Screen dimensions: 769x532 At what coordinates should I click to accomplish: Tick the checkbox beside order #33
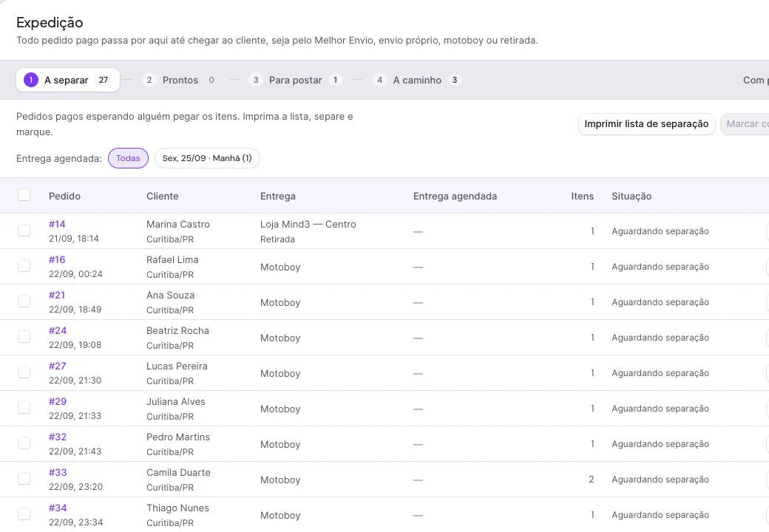tap(24, 479)
